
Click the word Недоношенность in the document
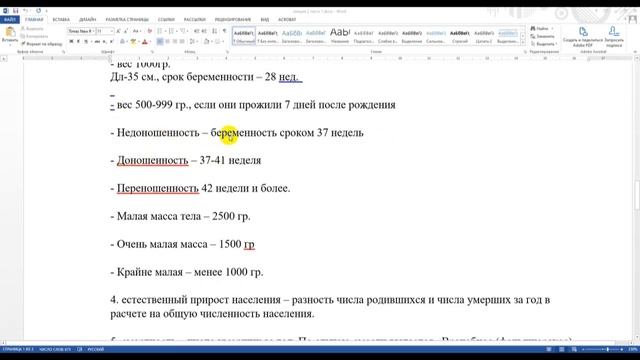coord(158,133)
